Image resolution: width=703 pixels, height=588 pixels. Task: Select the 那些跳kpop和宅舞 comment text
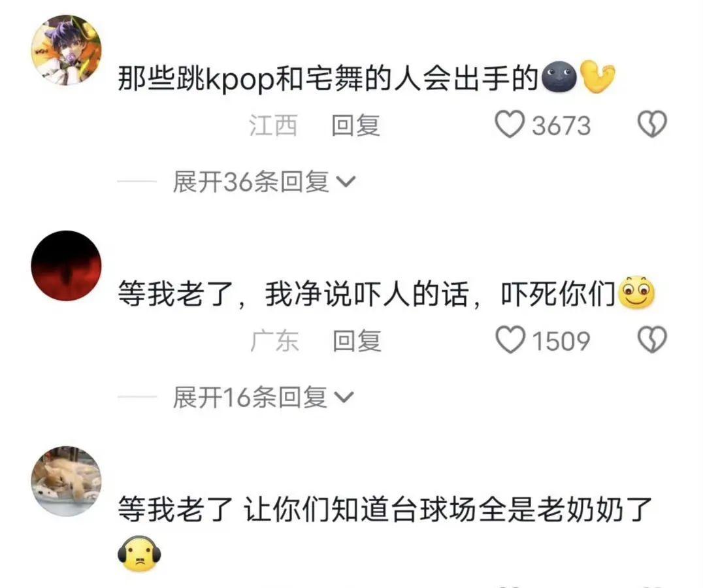327,78
